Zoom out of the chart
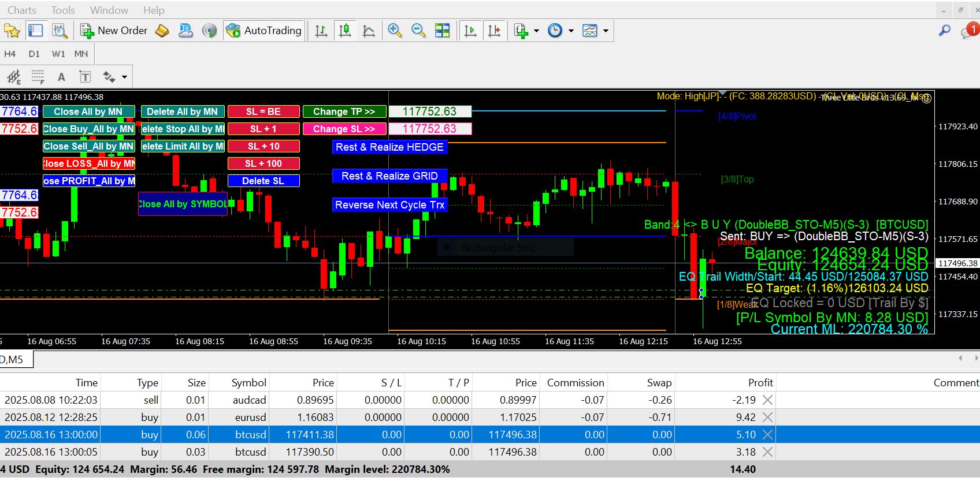Screen dimensions: 980x481 418,31
